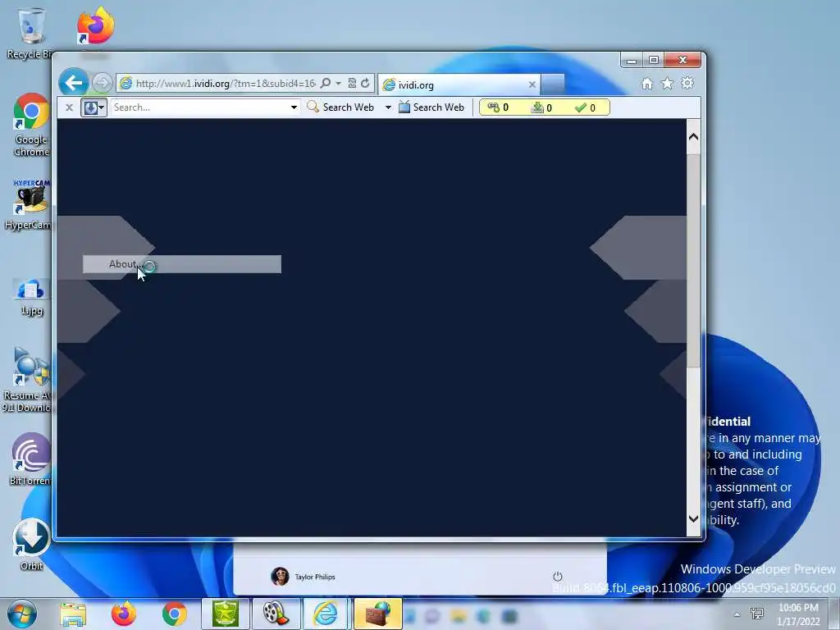
Task: Click the vertical scrollbar thumb
Action: 693,261
